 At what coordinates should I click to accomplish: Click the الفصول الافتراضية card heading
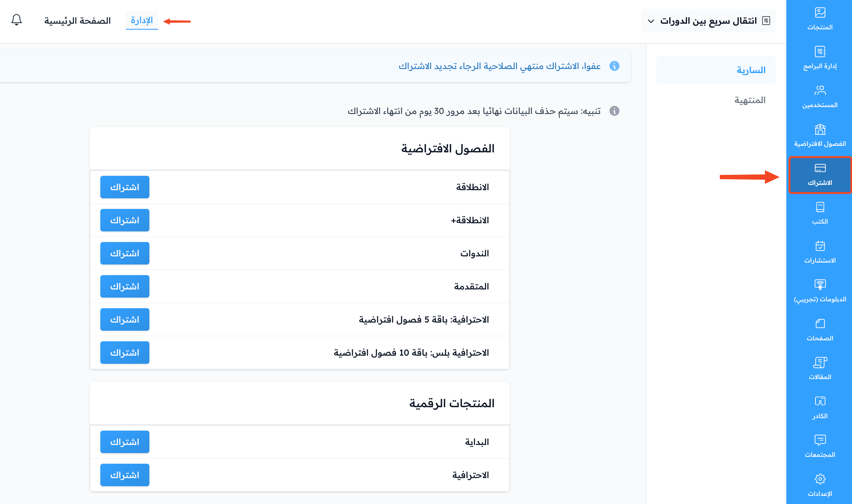448,148
